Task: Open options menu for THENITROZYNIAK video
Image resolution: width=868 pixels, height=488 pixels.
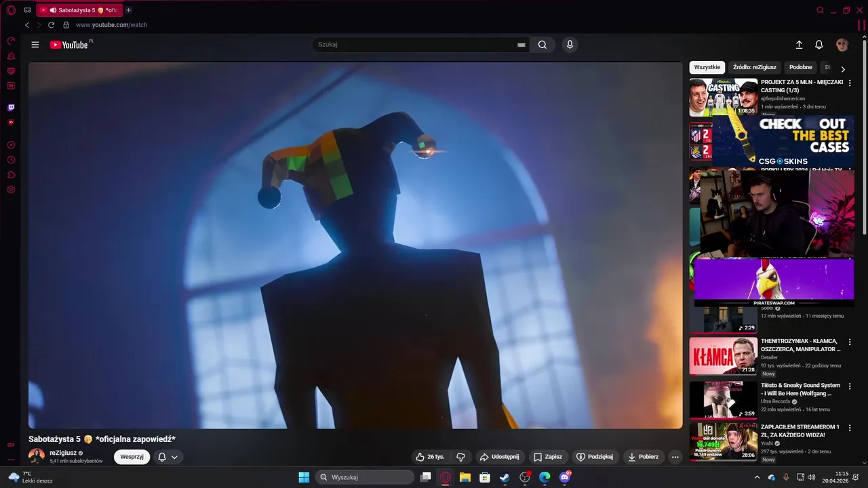Action: [850, 342]
